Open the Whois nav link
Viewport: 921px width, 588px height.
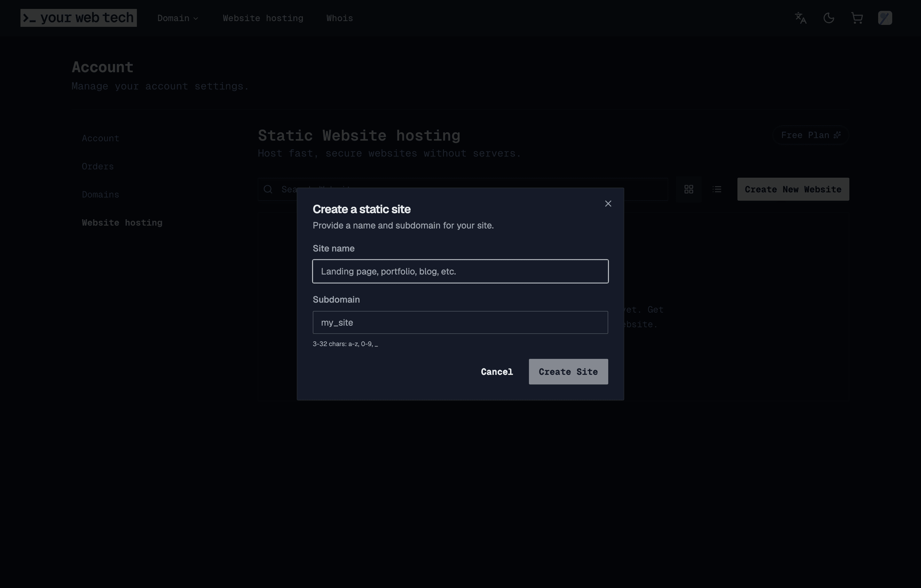(x=340, y=18)
